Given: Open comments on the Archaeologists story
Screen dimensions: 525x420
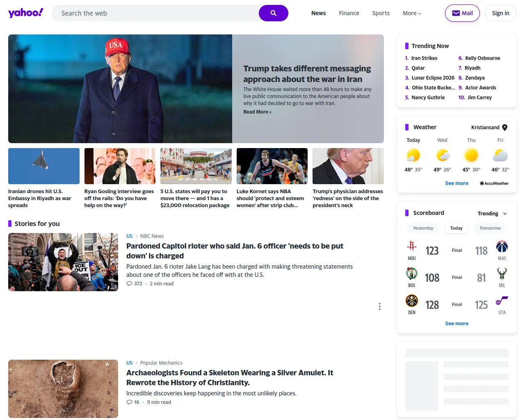Looking at the screenshot, I should [x=133, y=402].
